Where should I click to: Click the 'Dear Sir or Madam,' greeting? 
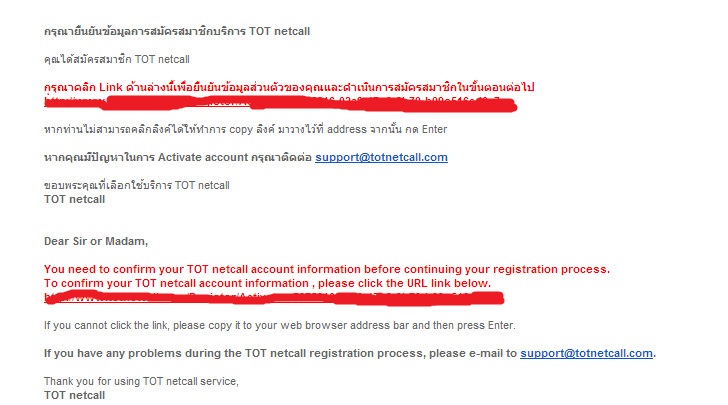pos(96,242)
